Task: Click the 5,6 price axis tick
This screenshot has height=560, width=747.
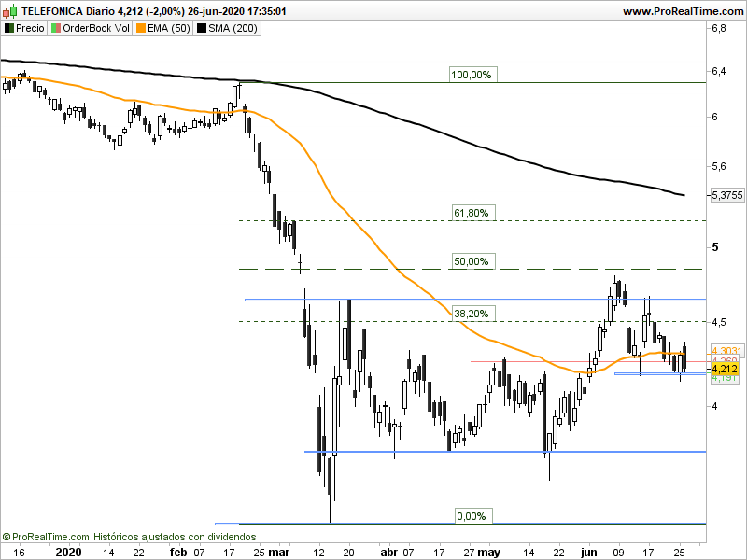Action: pos(719,167)
